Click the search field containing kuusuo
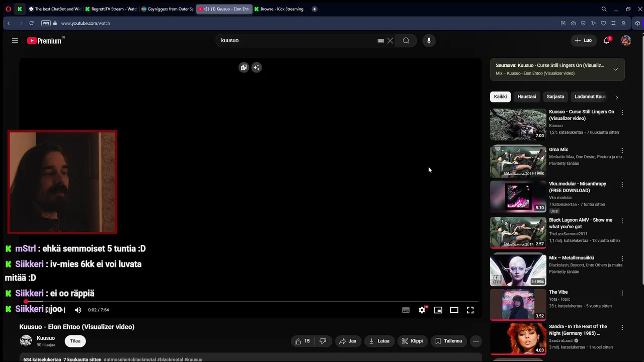 click(x=297, y=41)
